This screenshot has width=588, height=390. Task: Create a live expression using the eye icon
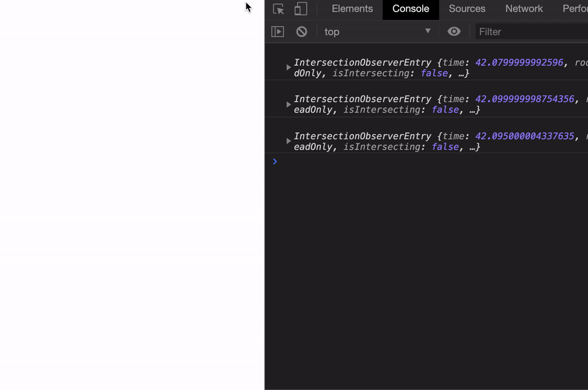pyautogui.click(x=454, y=31)
